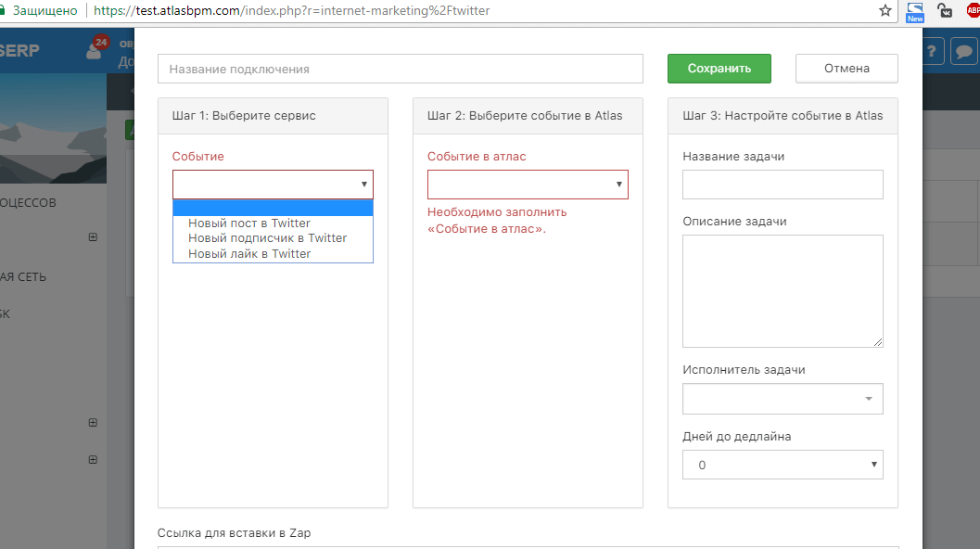
Task: Click the Шаг 2: Выберите событие в Atlas heading
Action: (525, 116)
